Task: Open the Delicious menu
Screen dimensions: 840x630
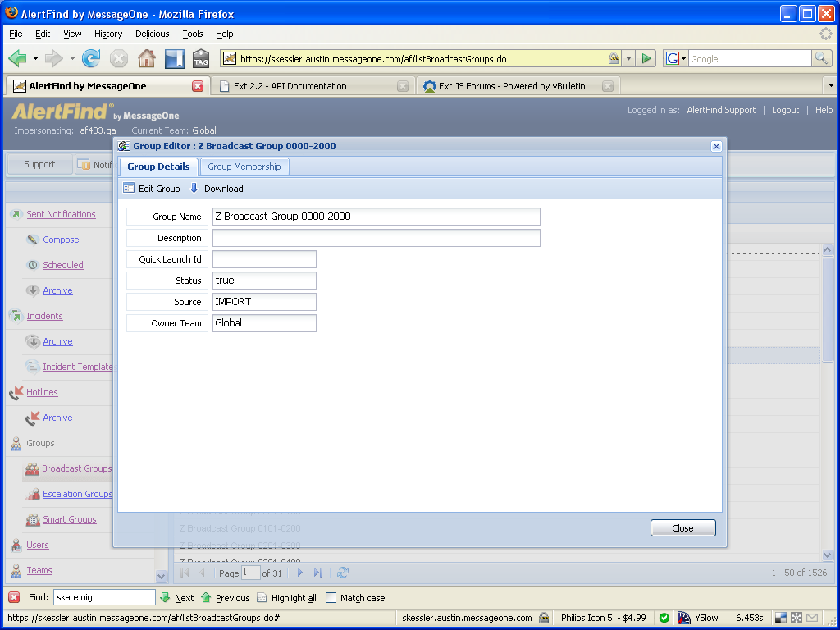Action: point(152,34)
